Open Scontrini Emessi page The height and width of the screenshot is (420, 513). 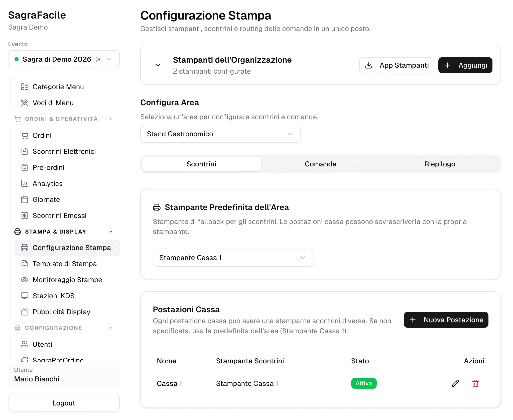pos(67,216)
